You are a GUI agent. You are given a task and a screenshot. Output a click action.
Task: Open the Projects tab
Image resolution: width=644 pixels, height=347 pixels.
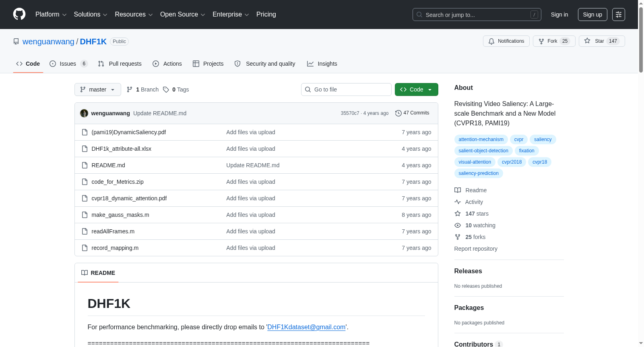click(208, 64)
